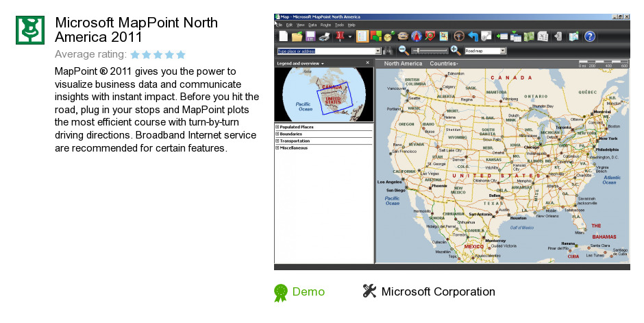
Task: Click the five-star average rating
Action: [x=158, y=55]
